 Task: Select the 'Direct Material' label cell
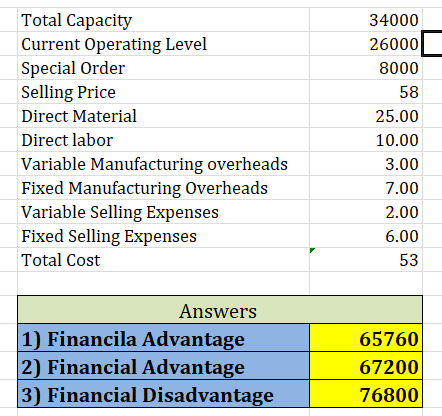[x=163, y=116]
